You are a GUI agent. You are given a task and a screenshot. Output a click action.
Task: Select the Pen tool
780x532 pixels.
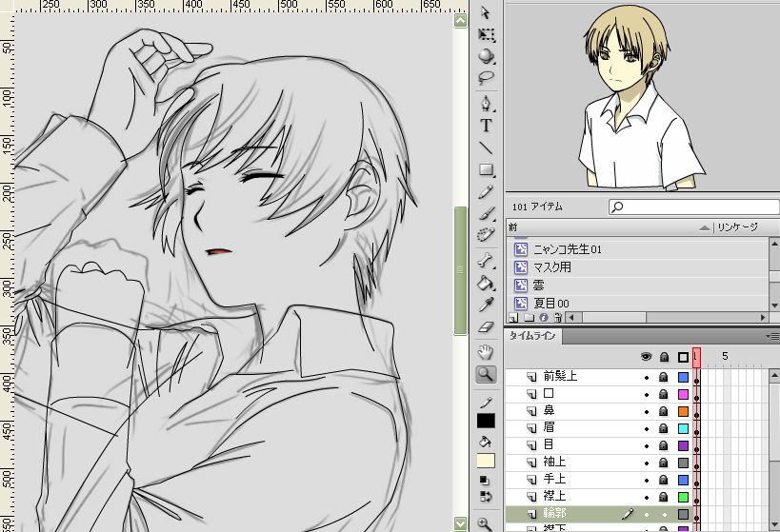tap(486, 104)
